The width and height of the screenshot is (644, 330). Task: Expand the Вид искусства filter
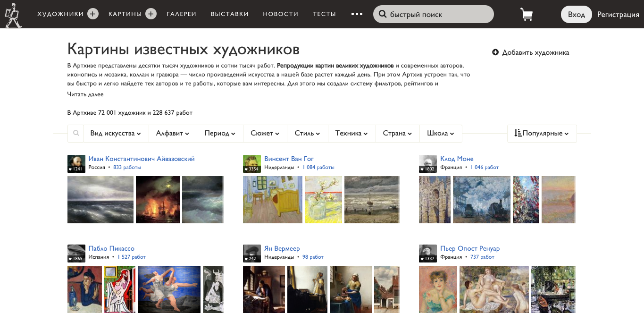(116, 134)
